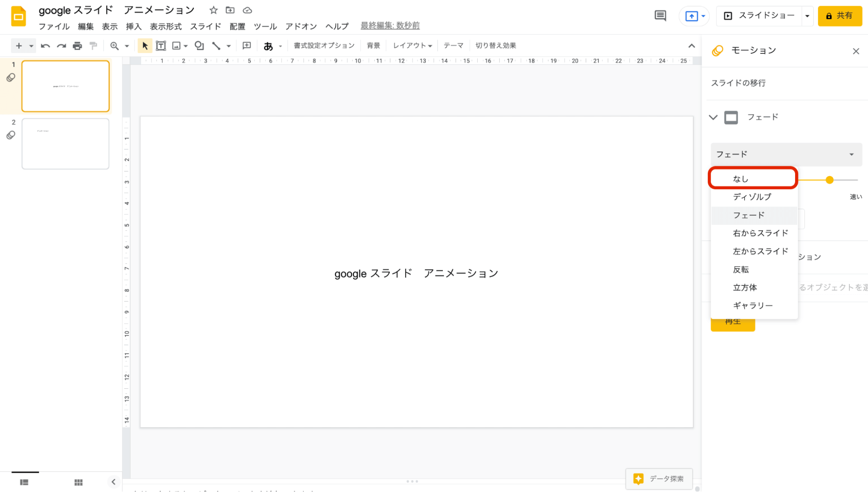Undo the last action
Image resolution: width=868 pixels, height=492 pixels.
point(45,46)
